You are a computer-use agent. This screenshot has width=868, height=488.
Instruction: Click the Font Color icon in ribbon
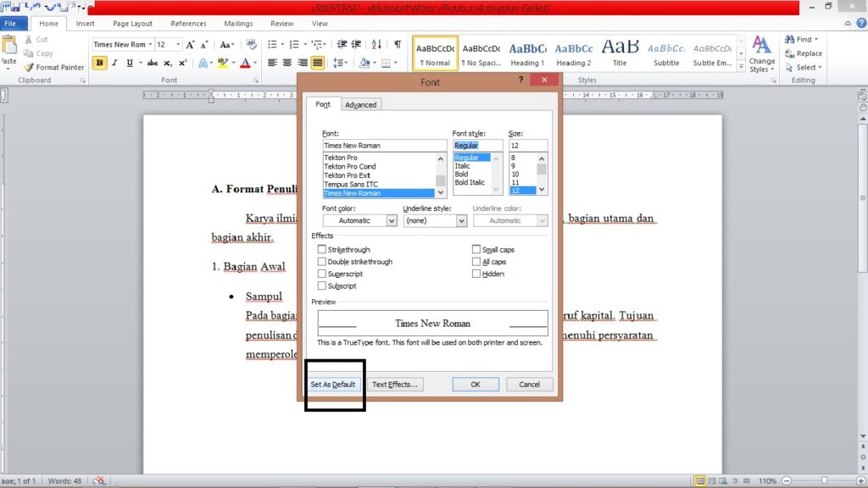click(245, 63)
